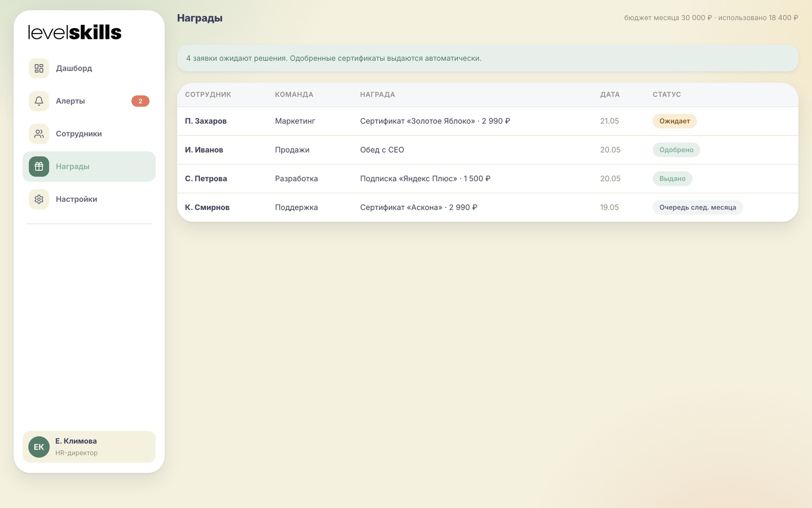Image resolution: width=812 pixels, height=508 pixels.
Task: Click the date 21.05
Action: pos(609,121)
